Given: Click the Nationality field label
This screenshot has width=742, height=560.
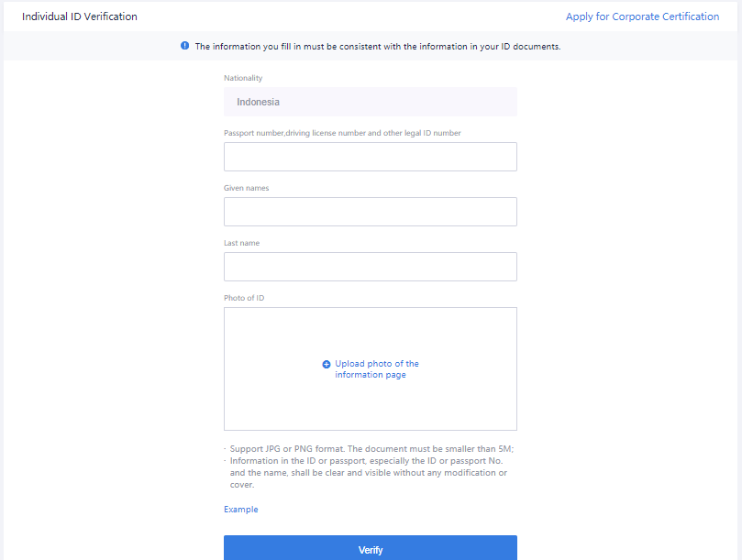Looking at the screenshot, I should (243, 78).
